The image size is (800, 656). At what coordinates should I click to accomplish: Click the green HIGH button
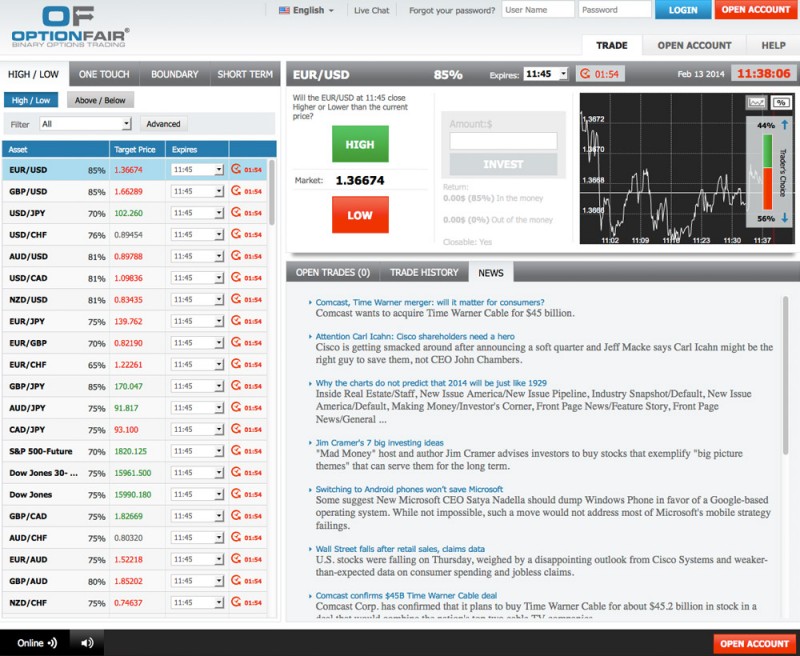pyautogui.click(x=360, y=144)
